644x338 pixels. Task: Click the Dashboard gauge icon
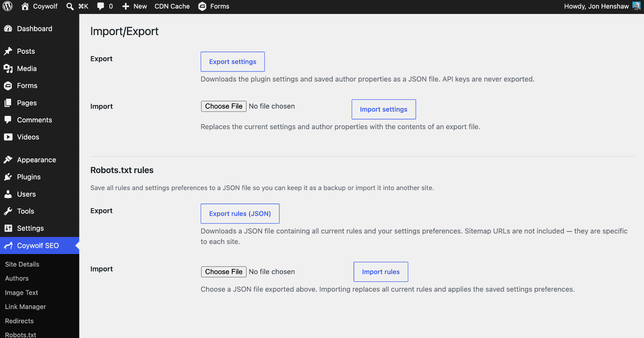[x=8, y=29]
